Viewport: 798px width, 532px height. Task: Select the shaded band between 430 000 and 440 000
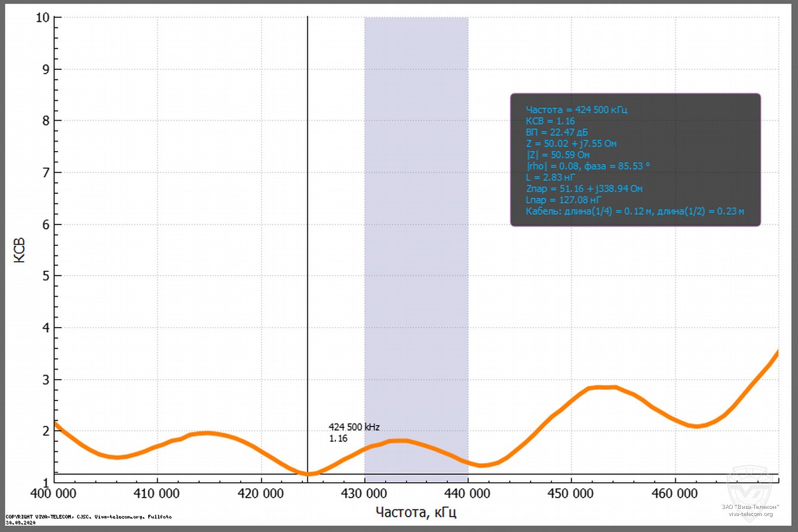coord(416,237)
